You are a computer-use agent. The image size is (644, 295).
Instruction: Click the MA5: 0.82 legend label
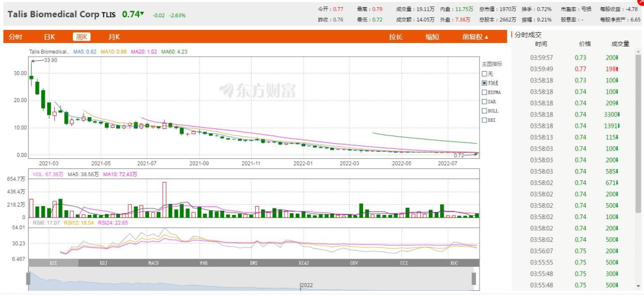(x=85, y=52)
